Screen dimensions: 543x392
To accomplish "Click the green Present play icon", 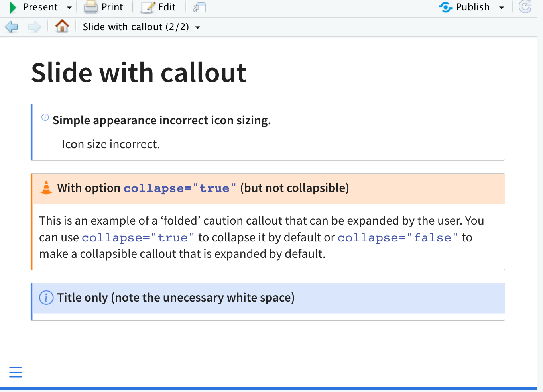I will 13,7.
